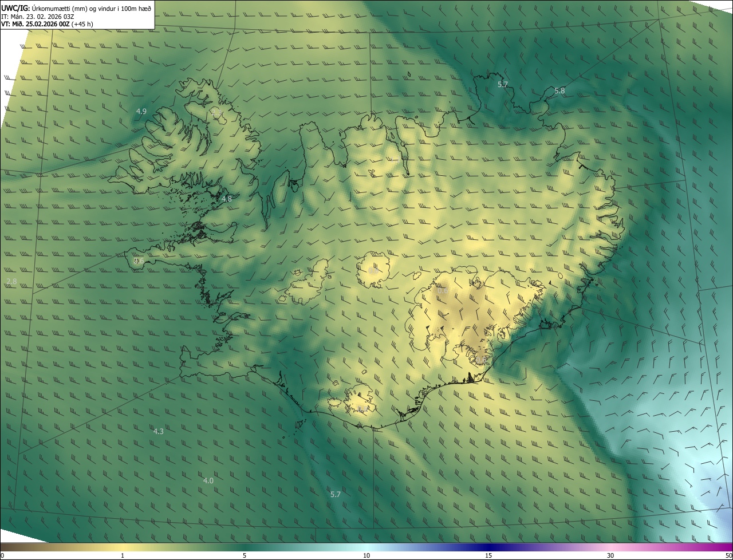Click the "10" tick on the color scale
The height and width of the screenshot is (560, 733).
click(366, 556)
